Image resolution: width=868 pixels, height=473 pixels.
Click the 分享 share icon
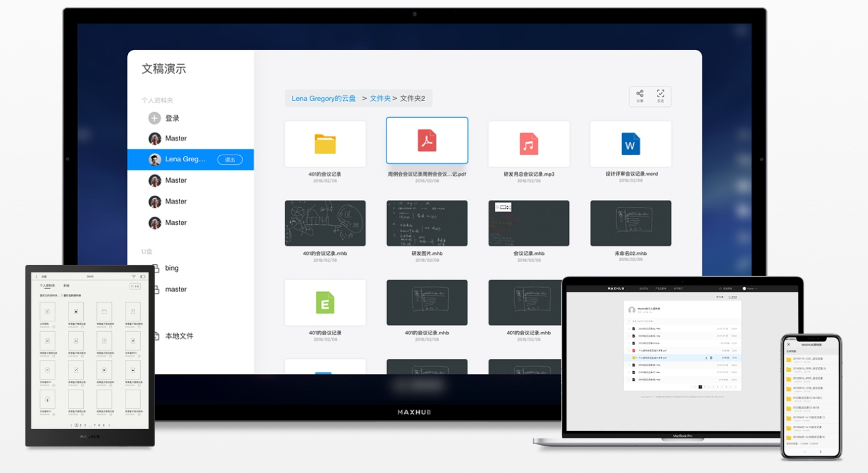(x=640, y=95)
